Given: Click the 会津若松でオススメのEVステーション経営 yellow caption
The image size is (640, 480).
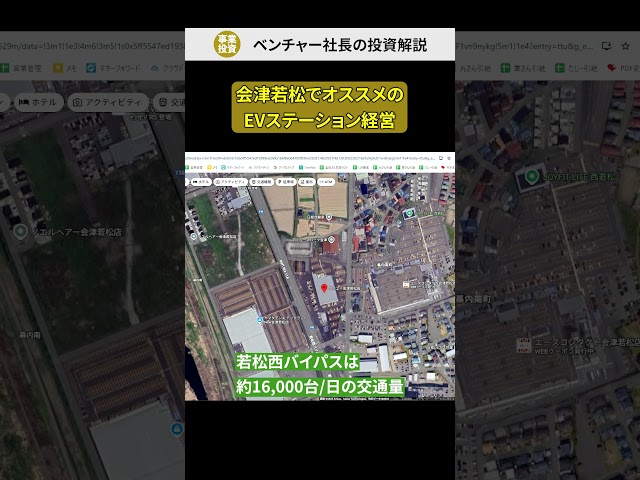Looking at the screenshot, I should coord(320,107).
